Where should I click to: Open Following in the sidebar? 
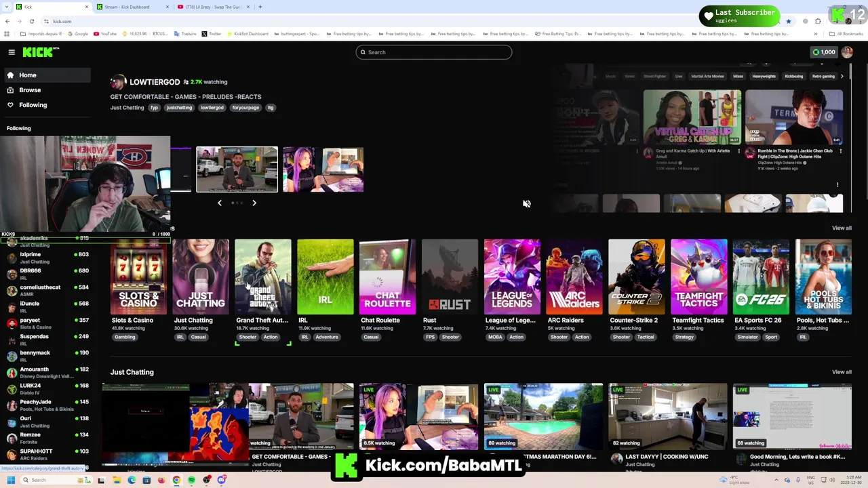pos(47,105)
